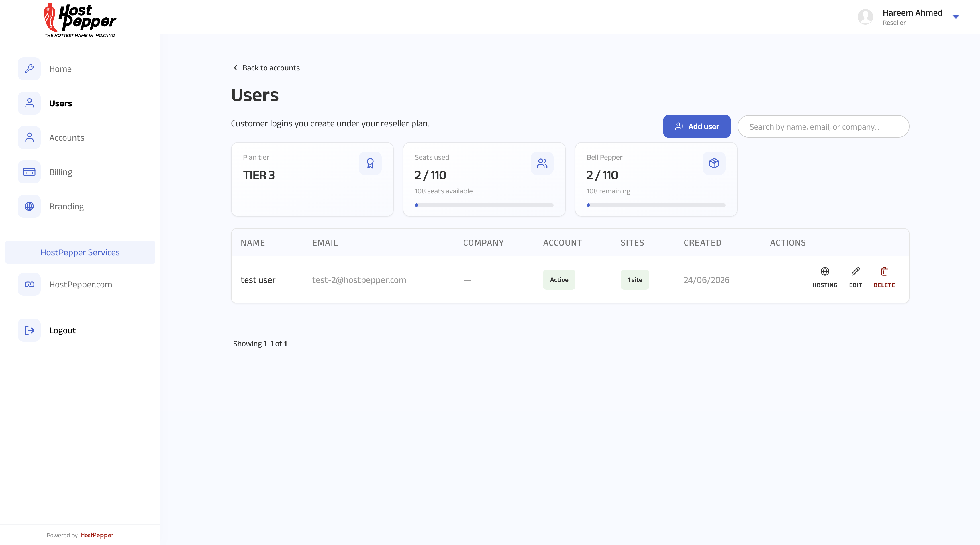Click the Bell Pepper box icon

click(x=714, y=164)
